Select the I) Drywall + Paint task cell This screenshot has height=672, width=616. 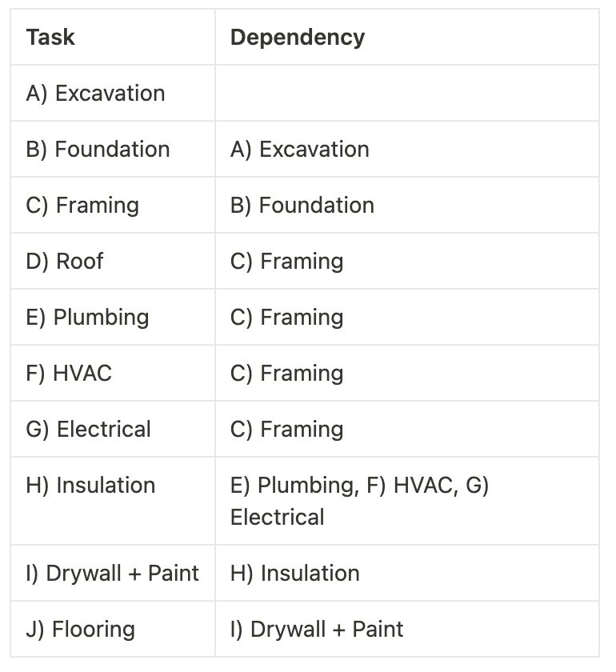[113, 573]
